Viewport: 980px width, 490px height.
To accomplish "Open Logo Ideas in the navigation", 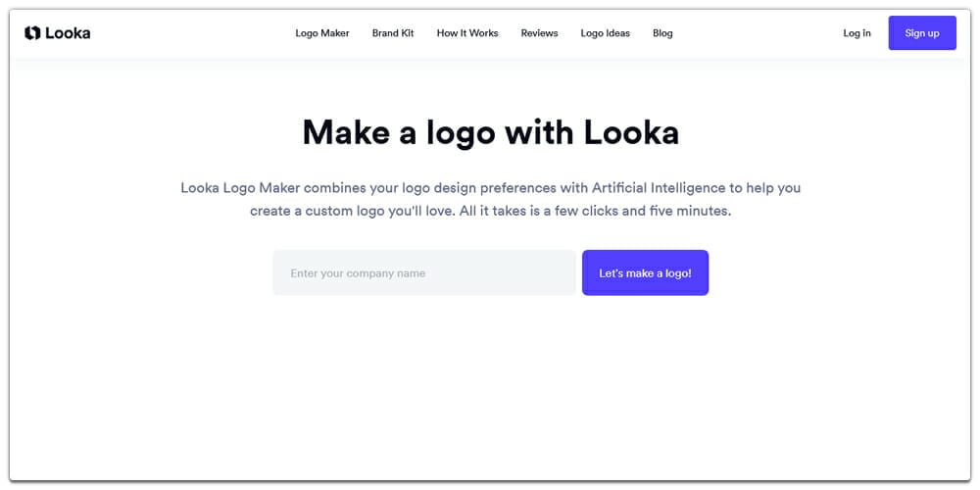I will tap(605, 33).
